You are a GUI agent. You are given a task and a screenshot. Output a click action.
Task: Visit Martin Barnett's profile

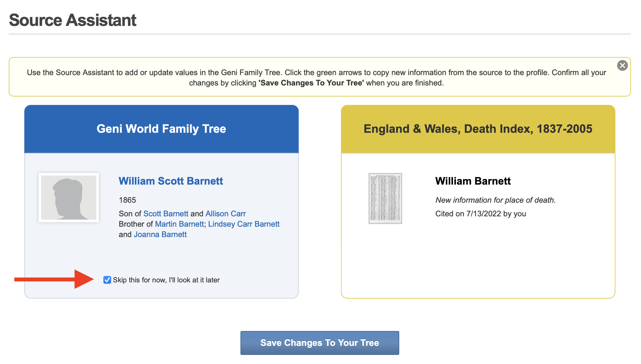tap(180, 224)
